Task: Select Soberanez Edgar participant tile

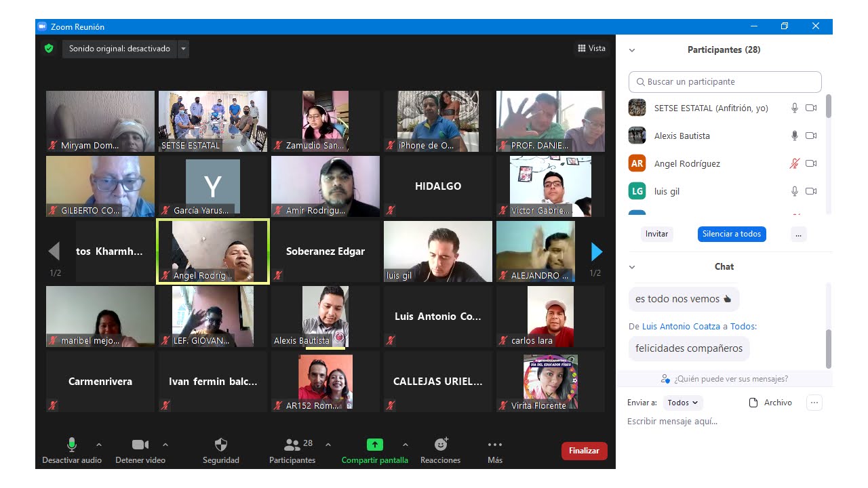Action: 325,251
